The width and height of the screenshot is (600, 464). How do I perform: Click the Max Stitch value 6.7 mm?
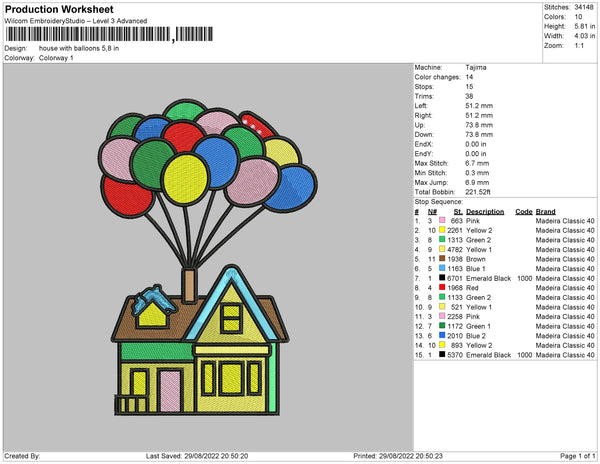(477, 163)
